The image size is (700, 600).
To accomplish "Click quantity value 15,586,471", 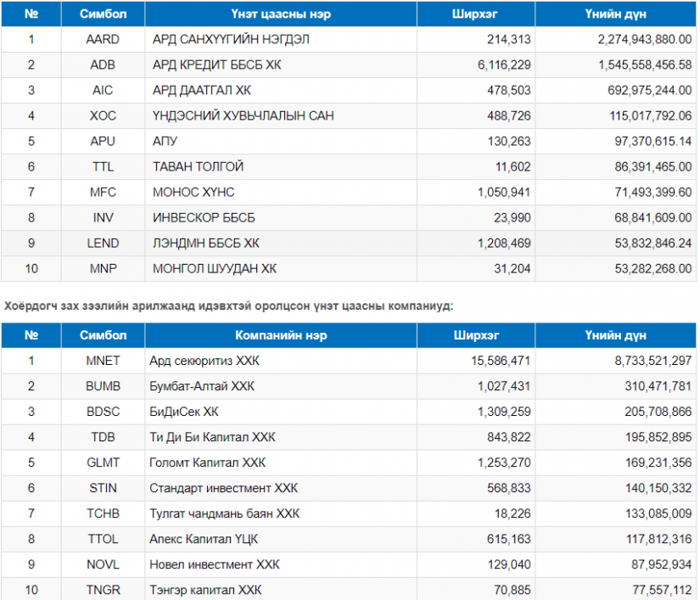I will click(501, 361).
